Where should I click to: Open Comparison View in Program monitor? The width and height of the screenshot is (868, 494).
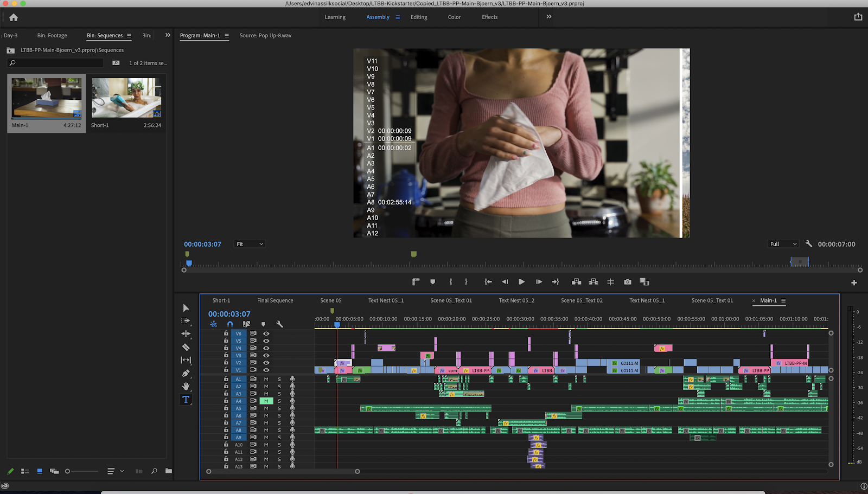[x=644, y=282]
